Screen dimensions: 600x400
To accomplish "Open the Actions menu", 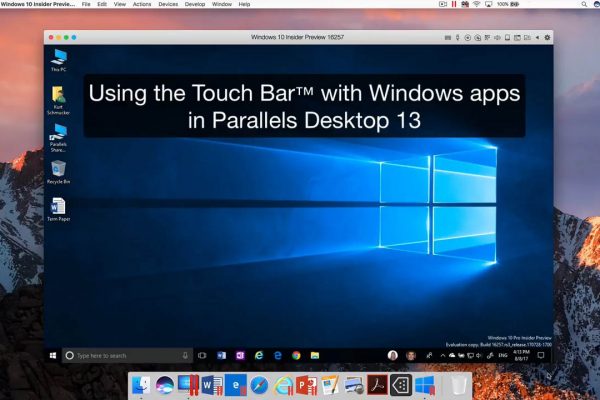I will pyautogui.click(x=142, y=4).
